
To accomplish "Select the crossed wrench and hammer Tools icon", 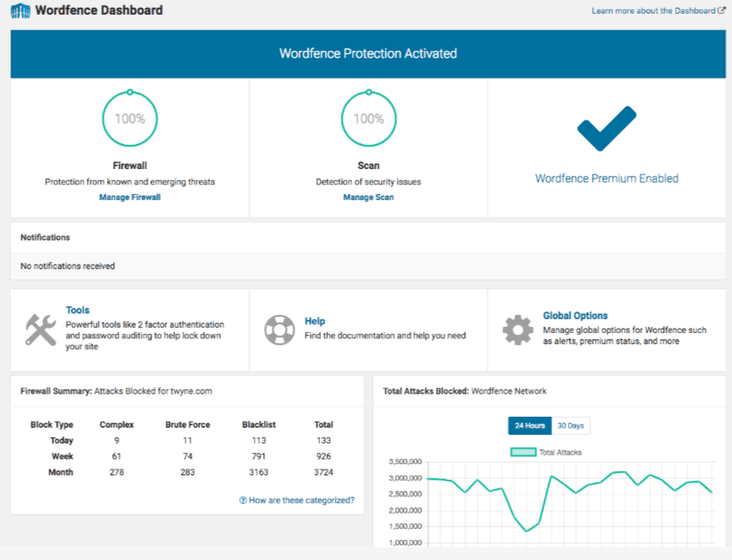I will [40, 330].
